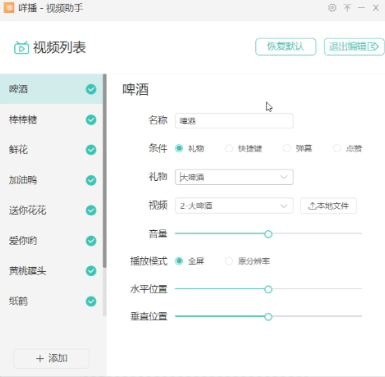Screen dimensions: 385x377
Task: Click the 名称 text field
Action: click(x=234, y=121)
